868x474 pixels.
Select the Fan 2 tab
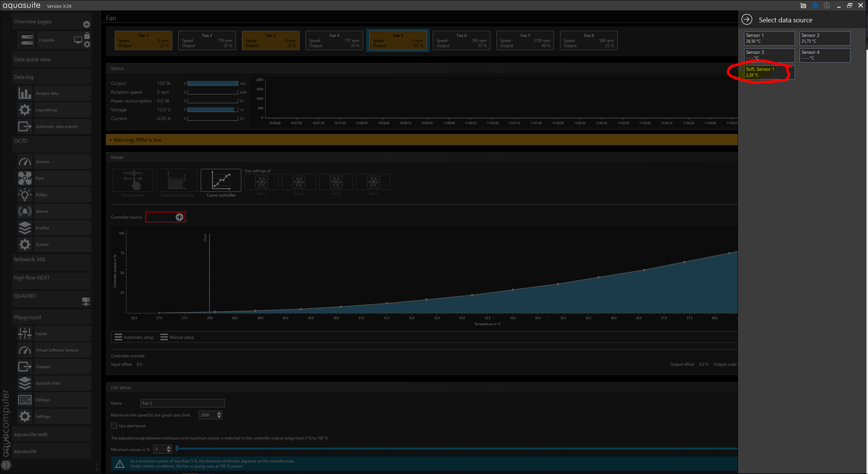pyautogui.click(x=207, y=40)
